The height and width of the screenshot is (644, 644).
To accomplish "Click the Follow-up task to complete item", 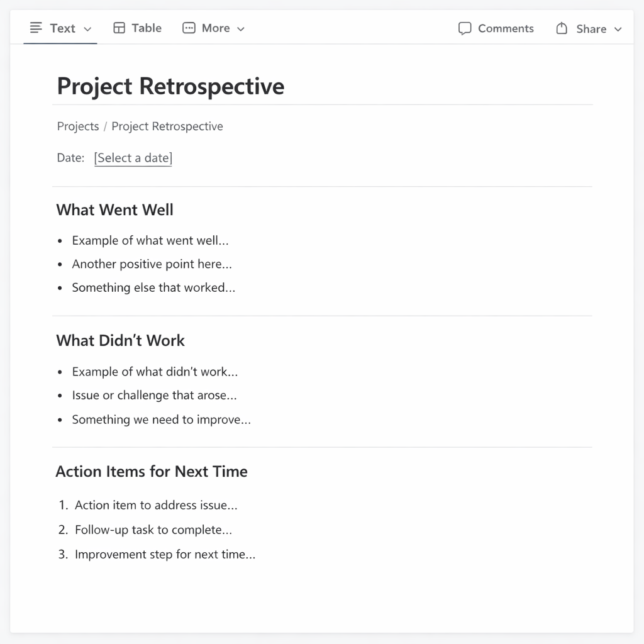I will point(153,530).
